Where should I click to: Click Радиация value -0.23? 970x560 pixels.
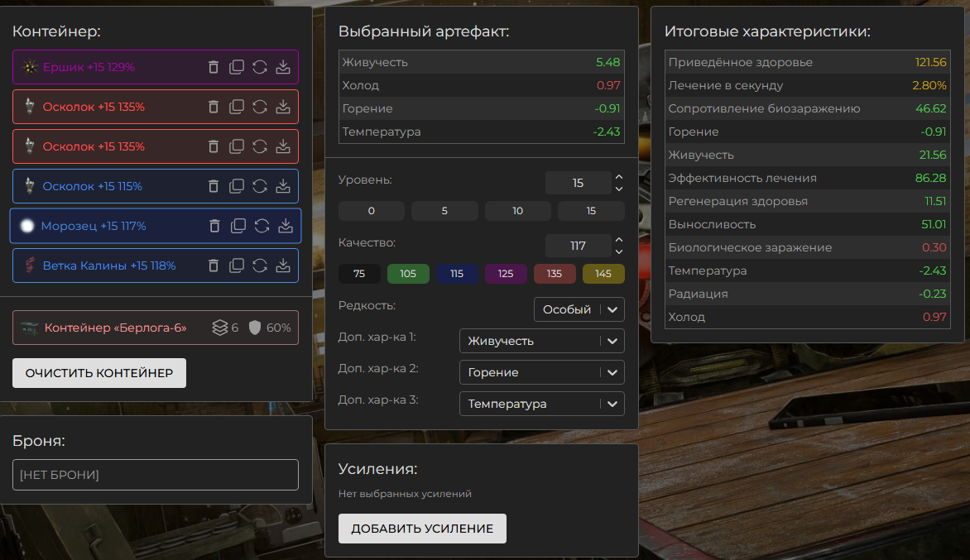932,294
